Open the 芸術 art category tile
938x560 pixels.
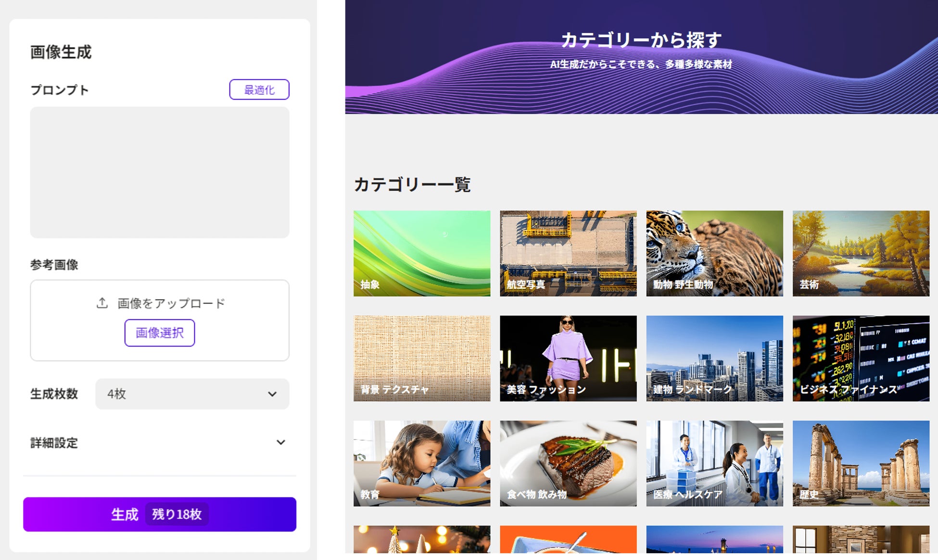click(861, 253)
